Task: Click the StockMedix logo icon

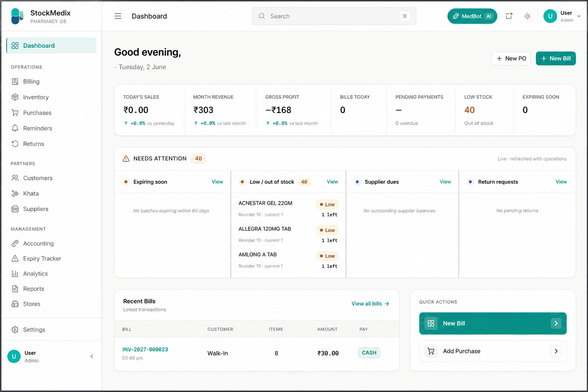Action: pos(18,16)
